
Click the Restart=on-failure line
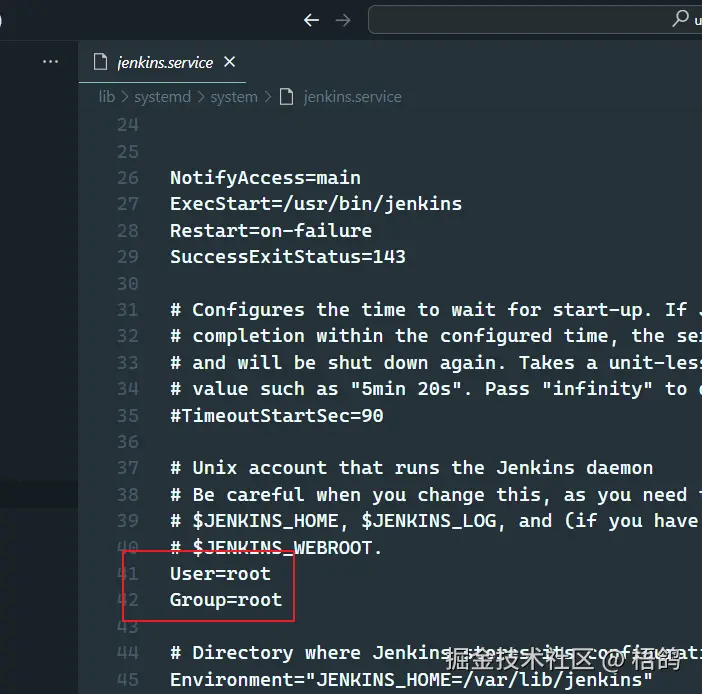click(271, 231)
